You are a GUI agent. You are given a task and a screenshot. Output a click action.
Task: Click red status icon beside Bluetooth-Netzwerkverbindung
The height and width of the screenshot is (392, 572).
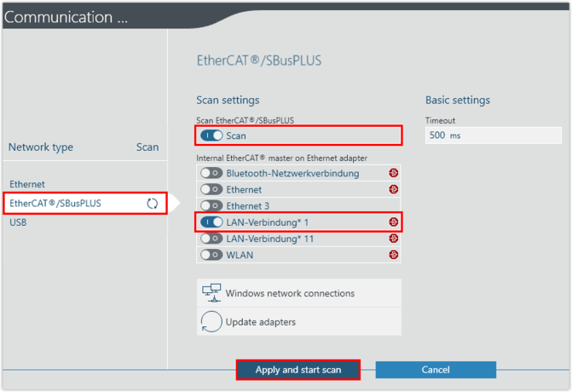click(393, 173)
